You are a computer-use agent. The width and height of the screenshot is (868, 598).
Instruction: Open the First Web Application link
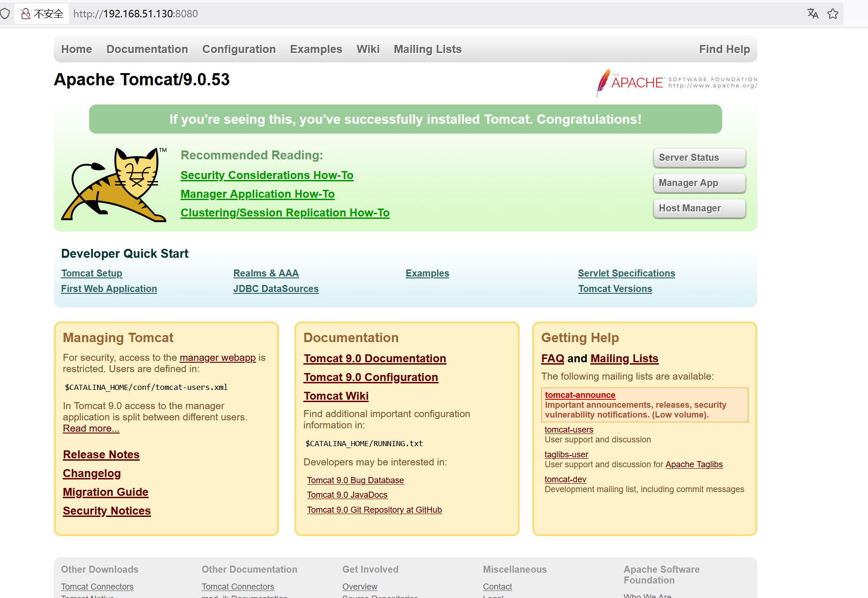(x=109, y=289)
